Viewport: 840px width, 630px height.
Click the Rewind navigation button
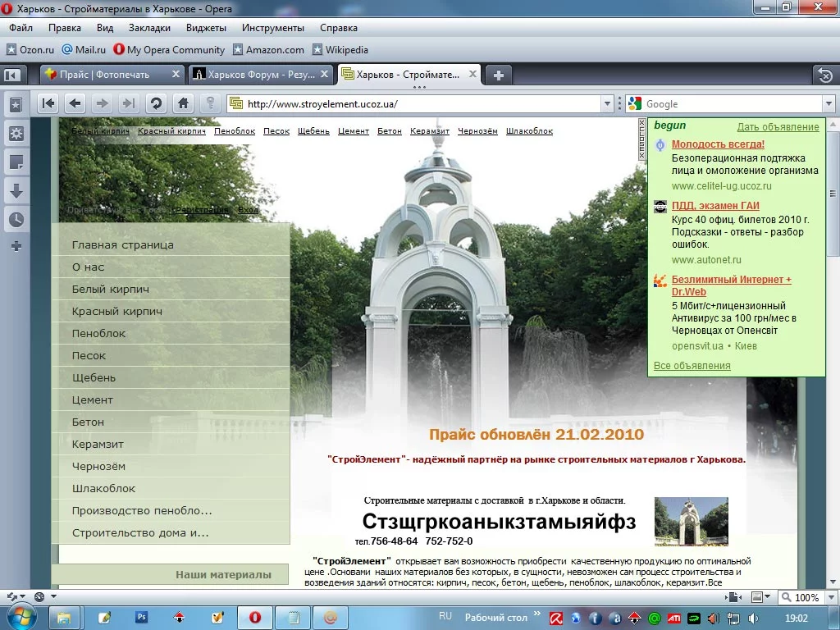[x=48, y=103]
